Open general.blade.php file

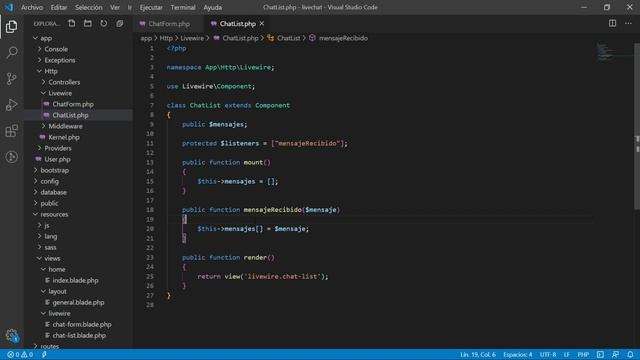pyautogui.click(x=78, y=302)
